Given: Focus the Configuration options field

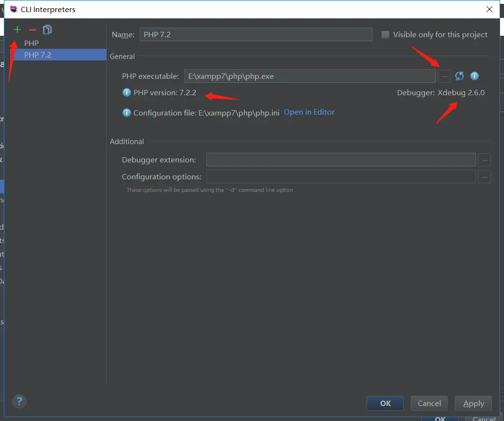Looking at the screenshot, I should pos(341,176).
